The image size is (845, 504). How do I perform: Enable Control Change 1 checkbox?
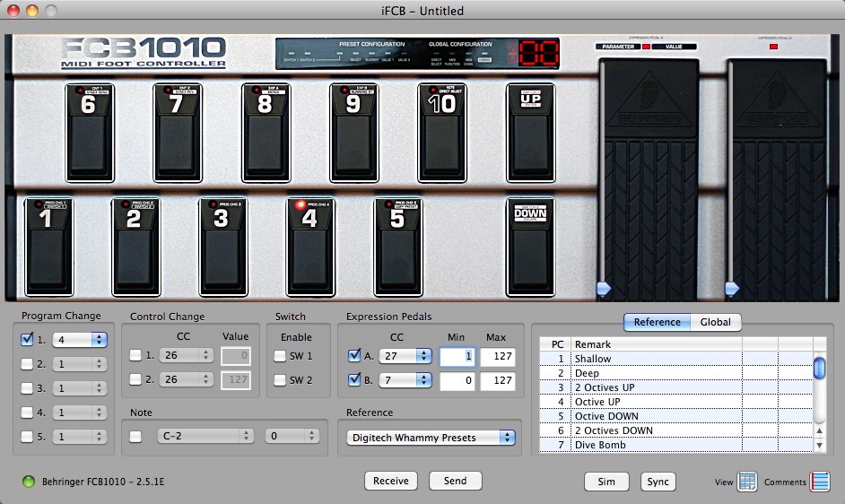click(135, 355)
